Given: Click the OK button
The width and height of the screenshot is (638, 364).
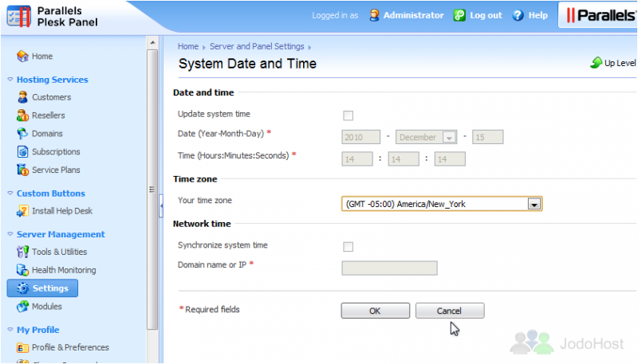Looking at the screenshot, I should [x=375, y=311].
